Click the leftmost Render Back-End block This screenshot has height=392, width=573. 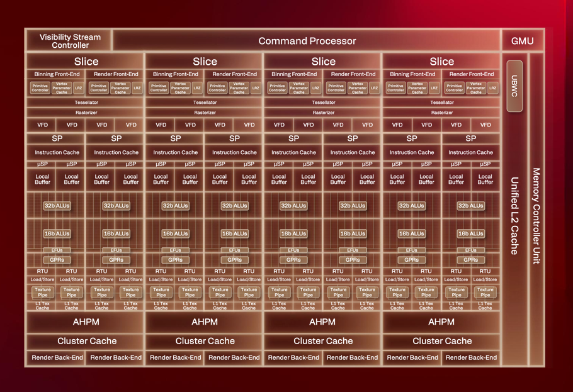coord(57,358)
